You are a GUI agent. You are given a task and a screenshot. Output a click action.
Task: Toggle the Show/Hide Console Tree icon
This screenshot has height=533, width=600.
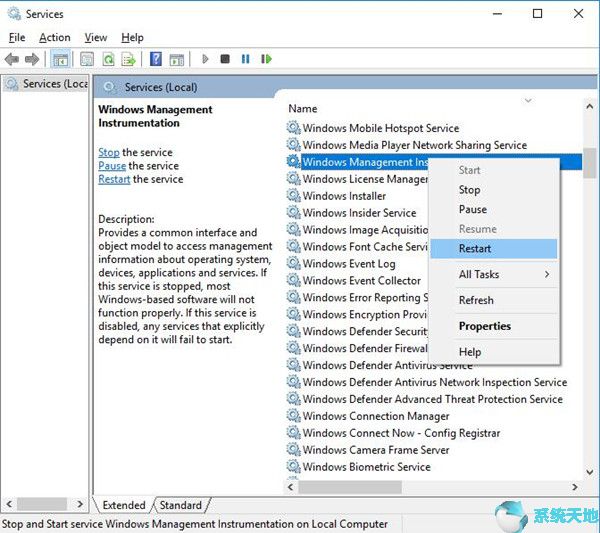click(x=60, y=59)
